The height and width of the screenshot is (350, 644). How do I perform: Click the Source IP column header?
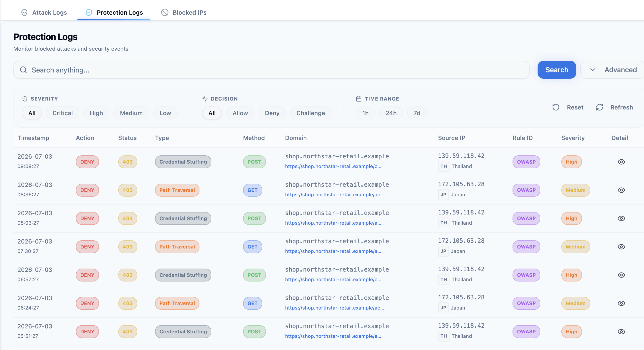[x=451, y=138]
